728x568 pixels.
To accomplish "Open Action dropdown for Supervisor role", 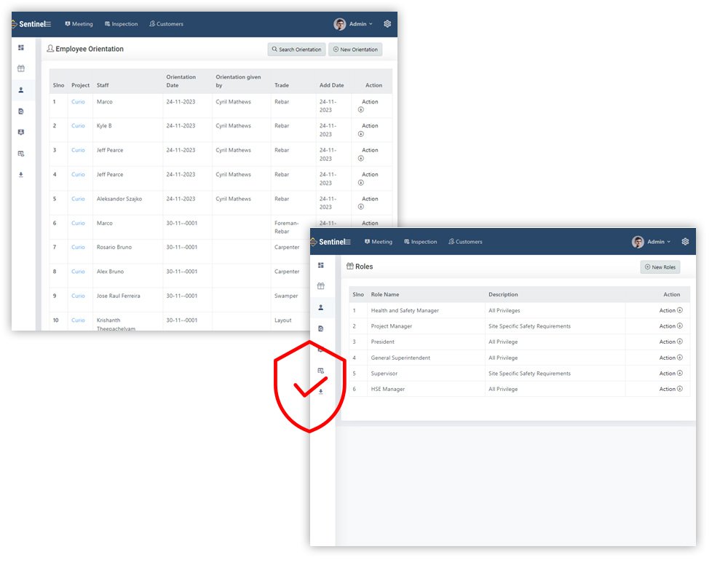I will [x=670, y=374].
